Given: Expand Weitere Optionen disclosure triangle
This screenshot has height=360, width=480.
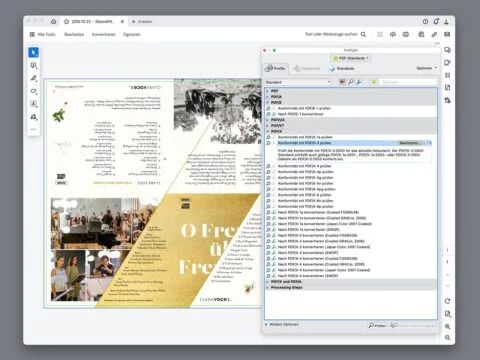Looking at the screenshot, I should tap(266, 324).
